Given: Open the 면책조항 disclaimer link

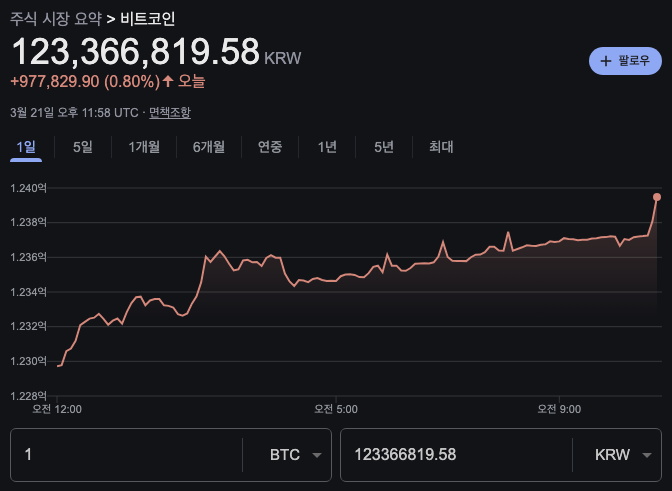Looking at the screenshot, I should (x=170, y=113).
